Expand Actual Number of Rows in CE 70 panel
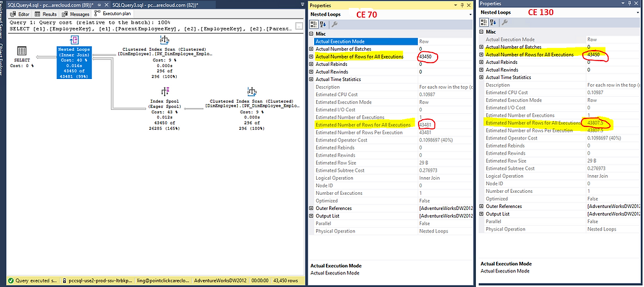 [311, 57]
